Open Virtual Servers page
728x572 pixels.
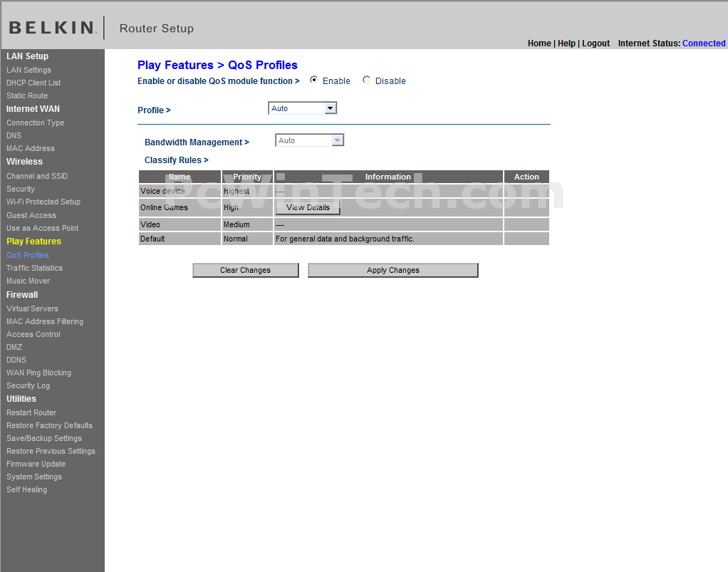(x=32, y=308)
